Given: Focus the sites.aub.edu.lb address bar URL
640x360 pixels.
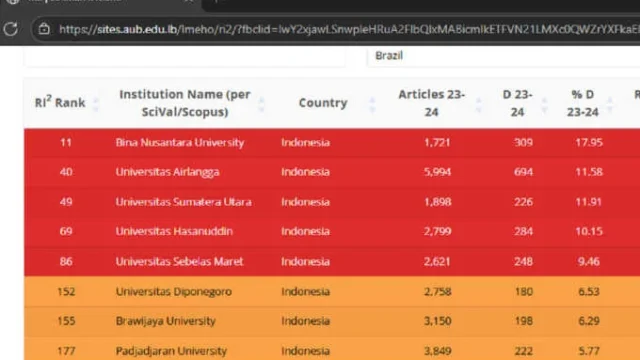Looking at the screenshot, I should pyautogui.click(x=349, y=29).
